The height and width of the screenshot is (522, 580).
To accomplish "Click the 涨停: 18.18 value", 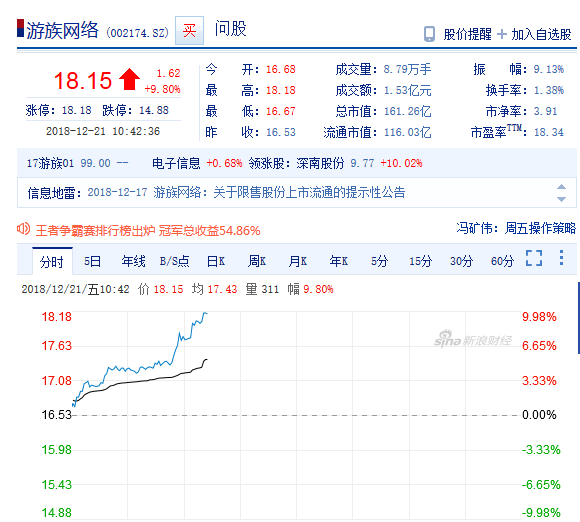I will pyautogui.click(x=77, y=110).
